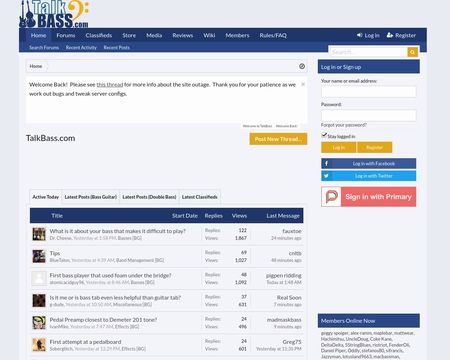Click Log in text in top navigation
This screenshot has width=450, height=360.
[372, 35]
